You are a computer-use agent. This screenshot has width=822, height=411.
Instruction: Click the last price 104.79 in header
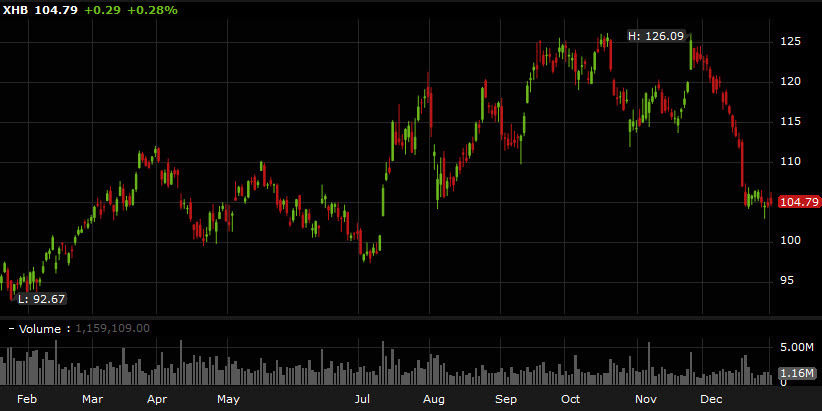pyautogui.click(x=56, y=10)
